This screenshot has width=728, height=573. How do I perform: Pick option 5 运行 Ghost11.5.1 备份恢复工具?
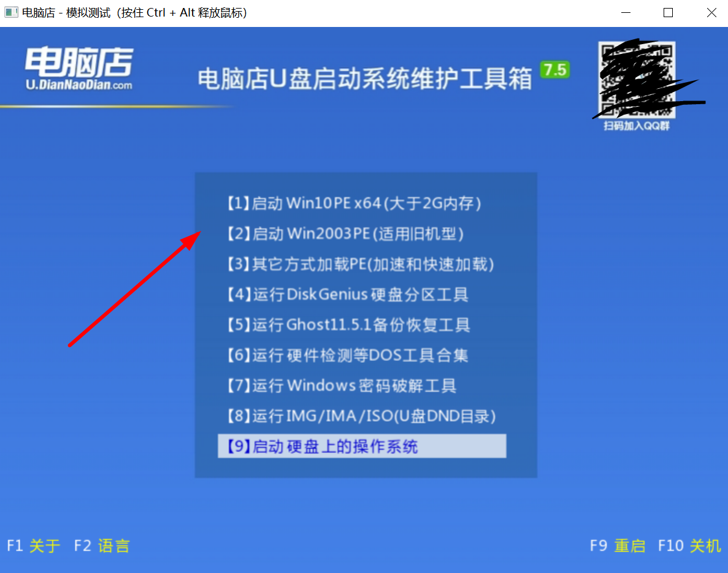[348, 325]
